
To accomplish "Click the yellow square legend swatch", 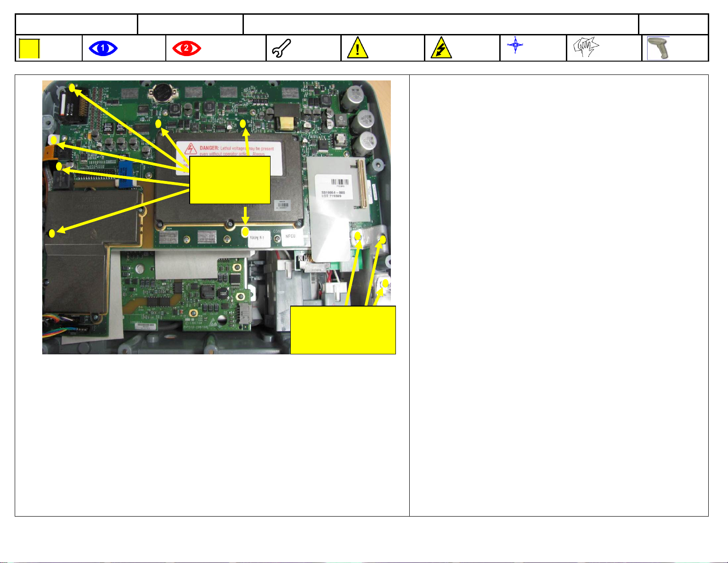I will click(x=29, y=49).
